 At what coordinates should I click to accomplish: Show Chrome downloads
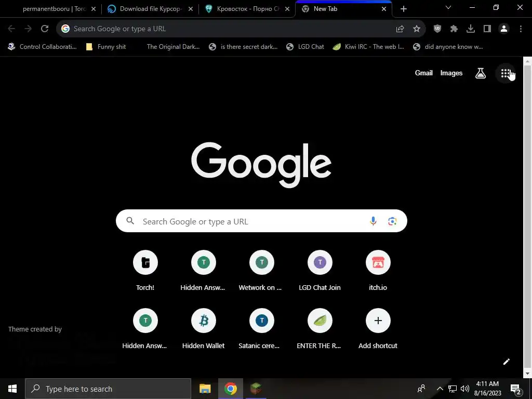coord(471,29)
